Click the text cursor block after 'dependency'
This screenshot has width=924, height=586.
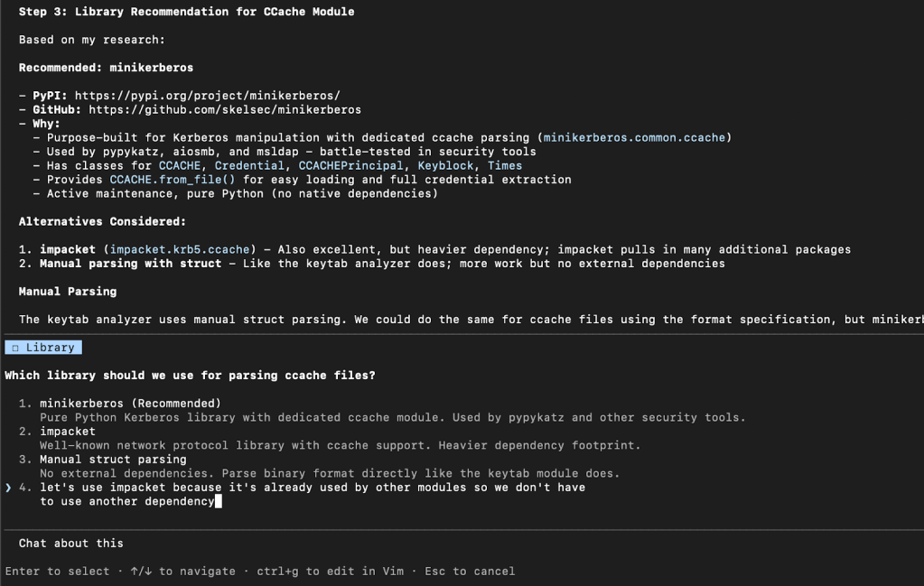coord(218,501)
